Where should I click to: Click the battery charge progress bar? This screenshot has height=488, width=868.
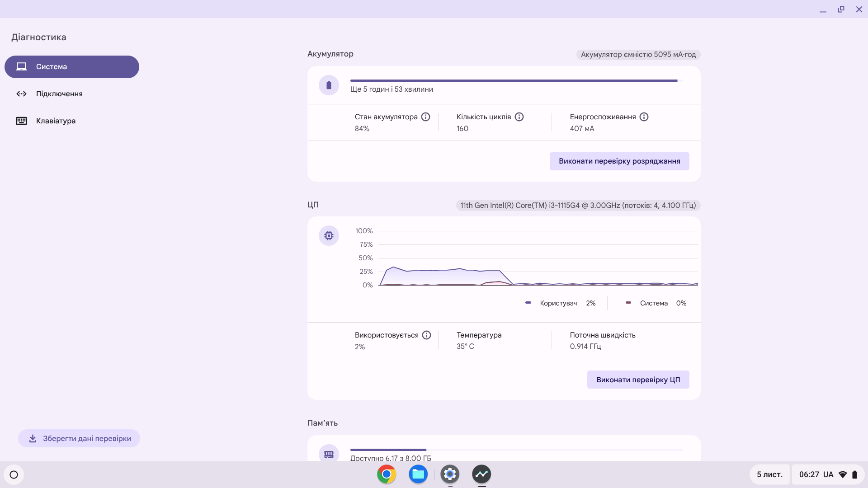click(x=515, y=81)
